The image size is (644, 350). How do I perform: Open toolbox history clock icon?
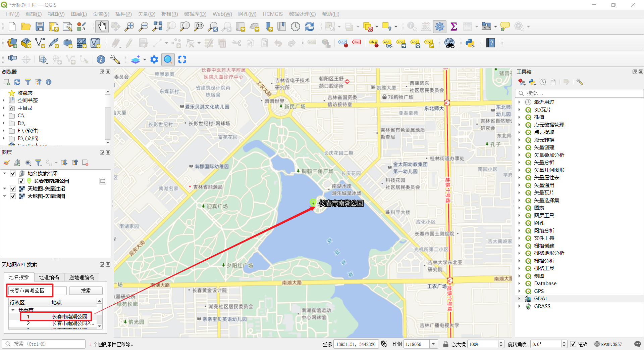click(543, 82)
